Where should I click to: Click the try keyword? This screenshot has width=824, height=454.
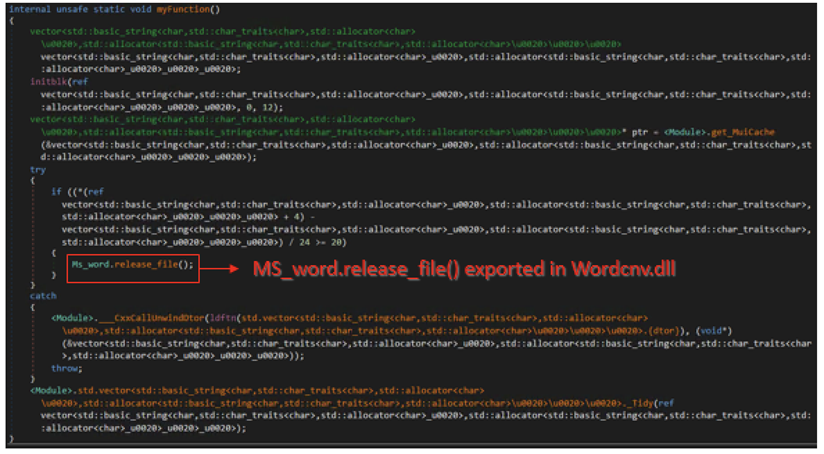pos(38,169)
